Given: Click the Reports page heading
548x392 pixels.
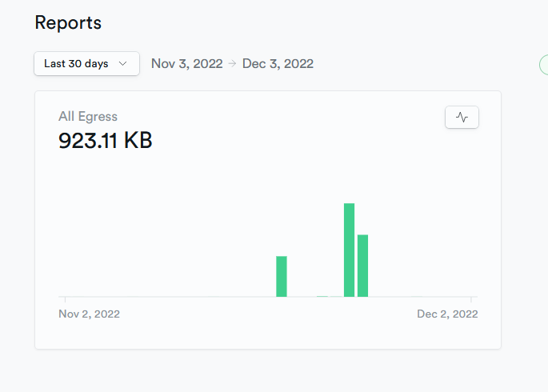Looking at the screenshot, I should point(68,22).
